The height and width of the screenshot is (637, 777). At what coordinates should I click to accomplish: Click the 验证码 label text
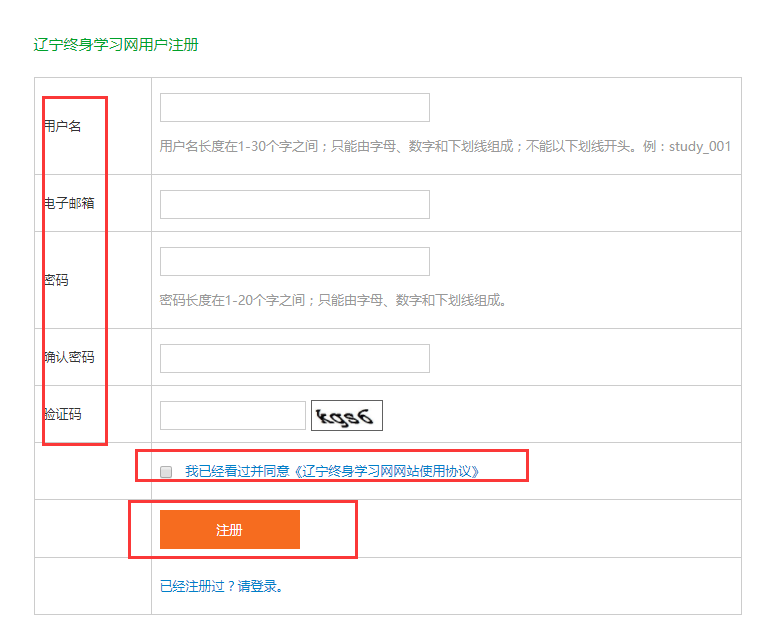(x=62, y=414)
